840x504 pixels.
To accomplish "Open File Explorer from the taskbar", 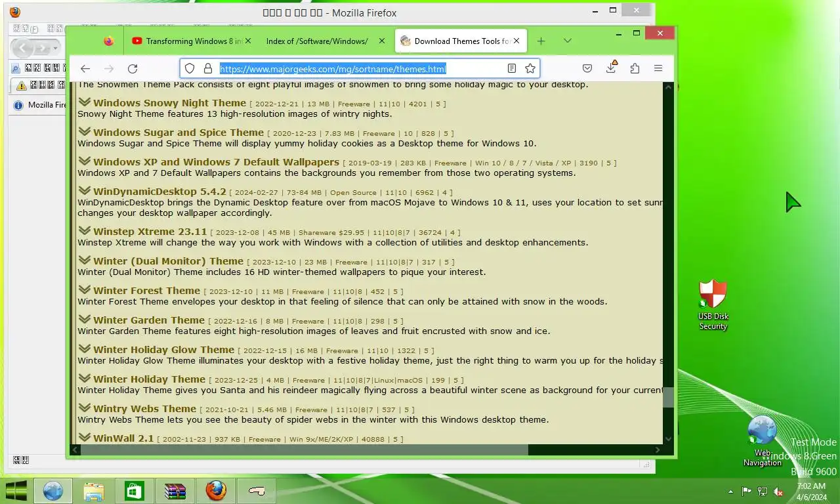I will [94, 491].
